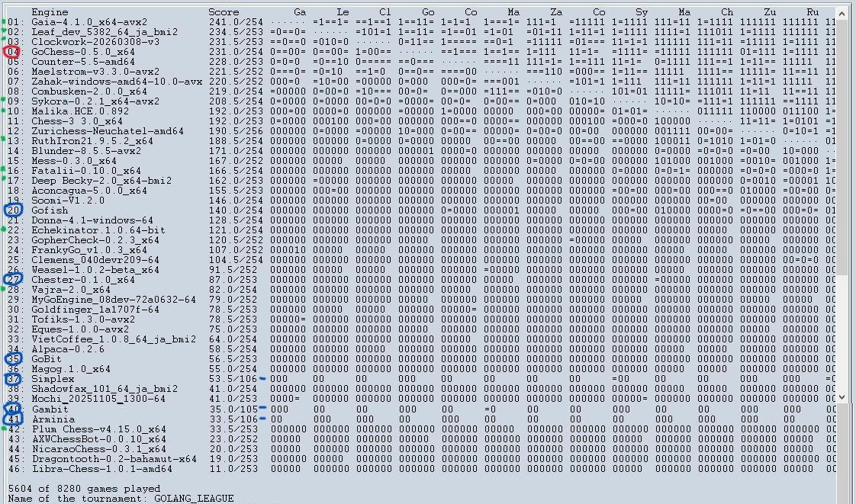Click the 'Ru' opponent column header
The height and width of the screenshot is (504, 856).
pyautogui.click(x=813, y=12)
